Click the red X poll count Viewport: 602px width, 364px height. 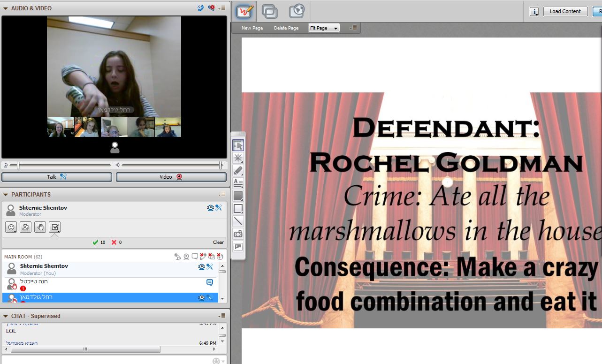click(x=116, y=243)
